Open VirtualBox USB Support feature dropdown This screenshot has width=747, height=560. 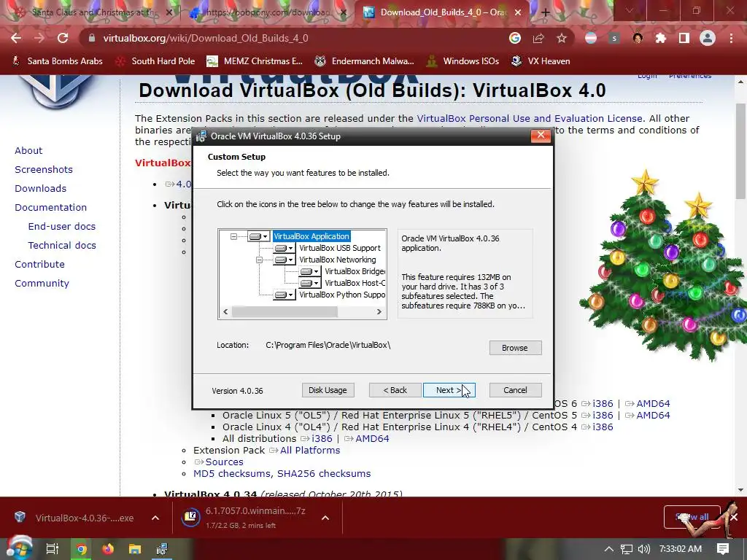pyautogui.click(x=285, y=248)
